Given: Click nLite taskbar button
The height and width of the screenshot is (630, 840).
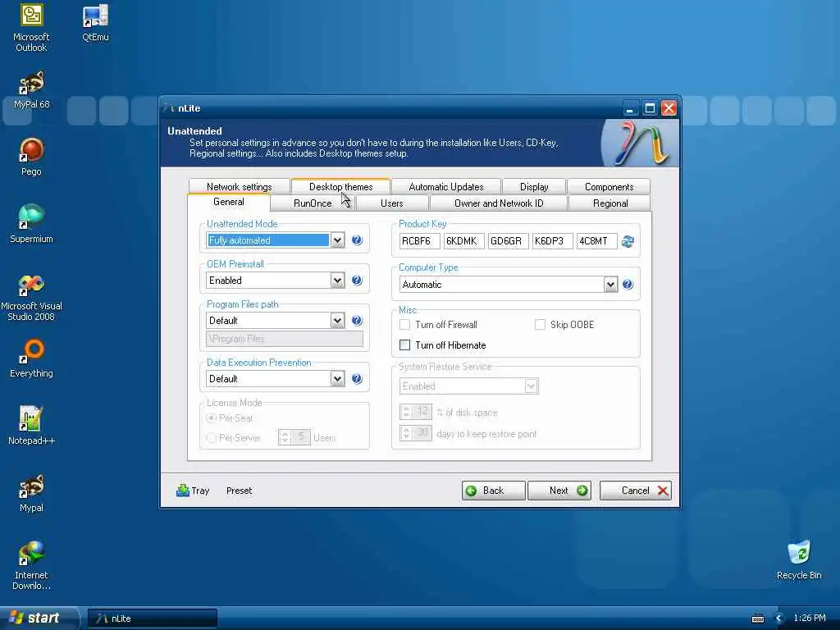Looking at the screenshot, I should [x=152, y=619].
